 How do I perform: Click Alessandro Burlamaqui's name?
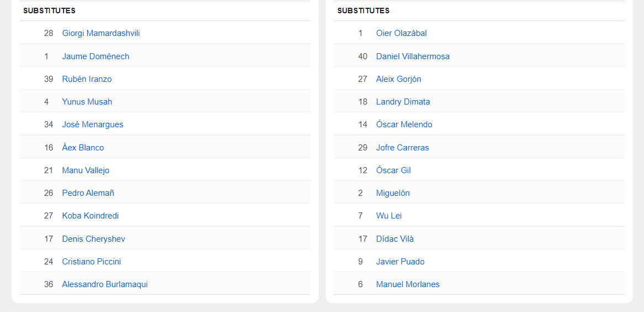click(105, 284)
